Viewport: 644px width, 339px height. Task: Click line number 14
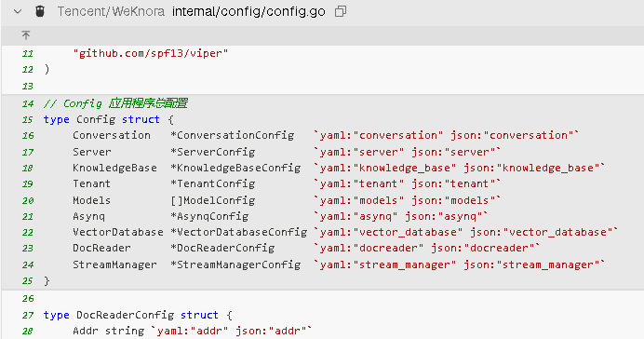tap(28, 103)
